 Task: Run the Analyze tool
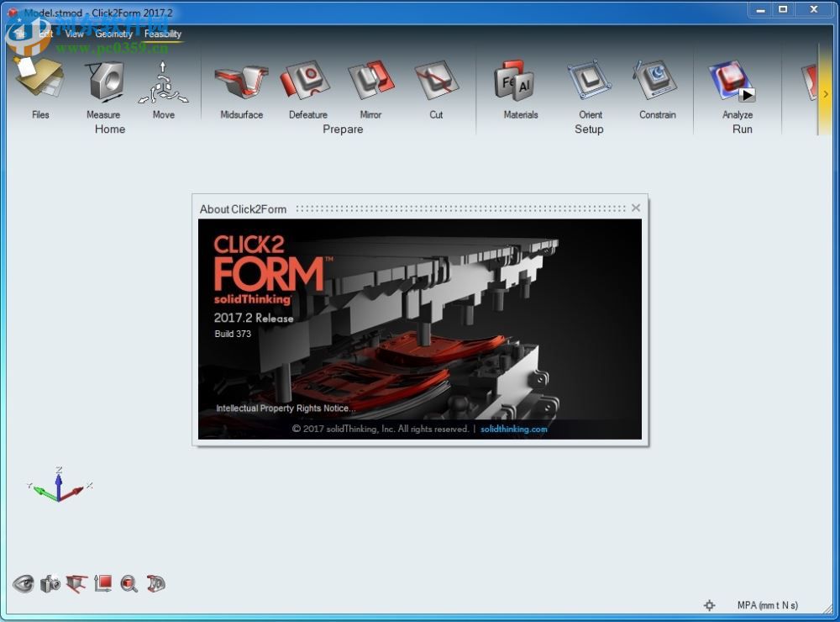coord(737,82)
